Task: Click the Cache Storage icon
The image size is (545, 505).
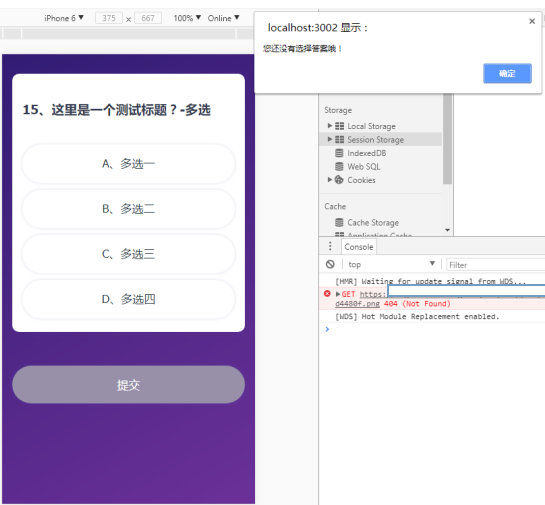Action: 339,222
